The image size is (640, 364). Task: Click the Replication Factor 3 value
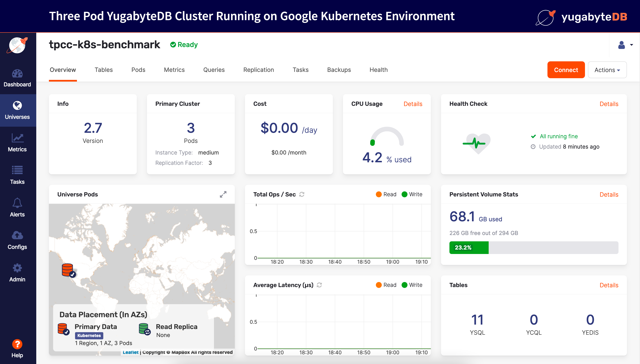point(210,163)
